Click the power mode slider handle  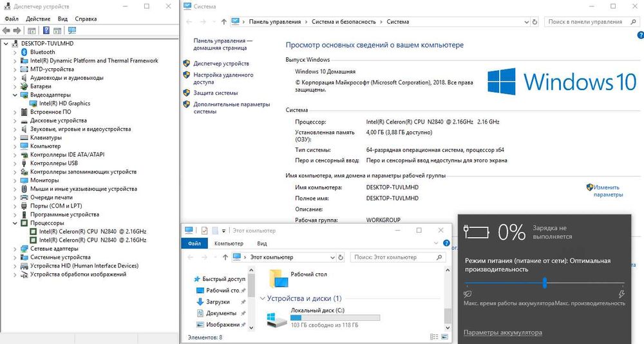(x=545, y=283)
